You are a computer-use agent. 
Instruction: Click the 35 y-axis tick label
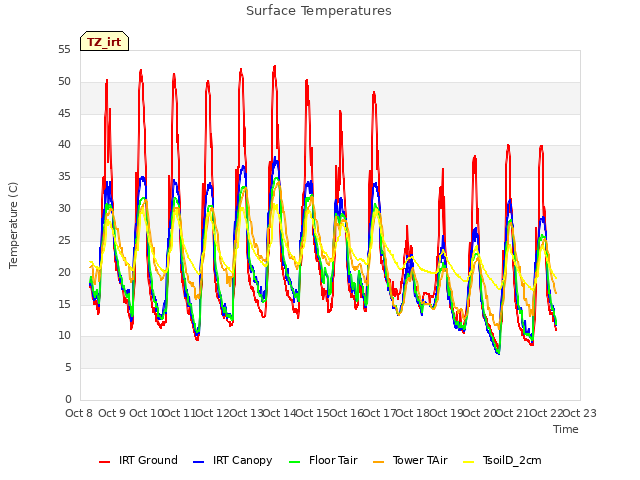(64, 177)
